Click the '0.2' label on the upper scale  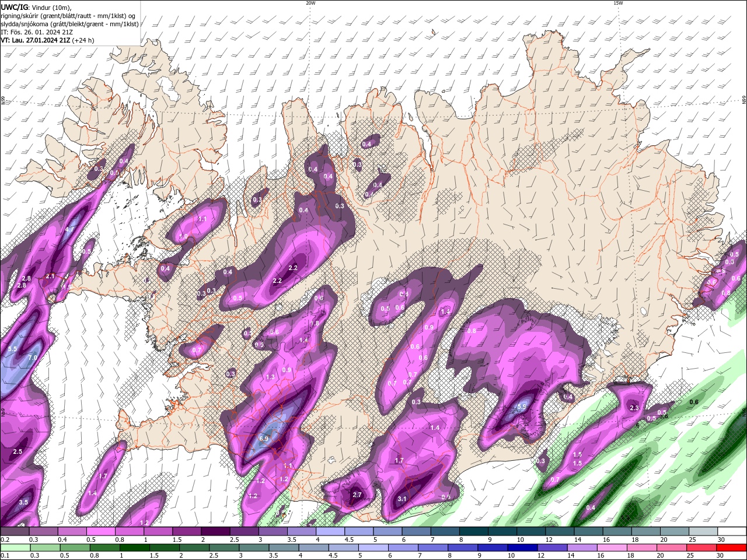[x=5, y=540]
